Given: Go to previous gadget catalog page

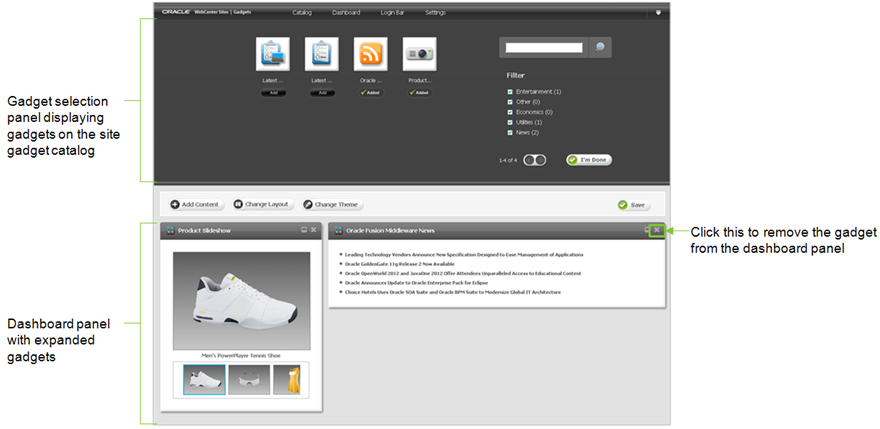Looking at the screenshot, I should [x=529, y=161].
